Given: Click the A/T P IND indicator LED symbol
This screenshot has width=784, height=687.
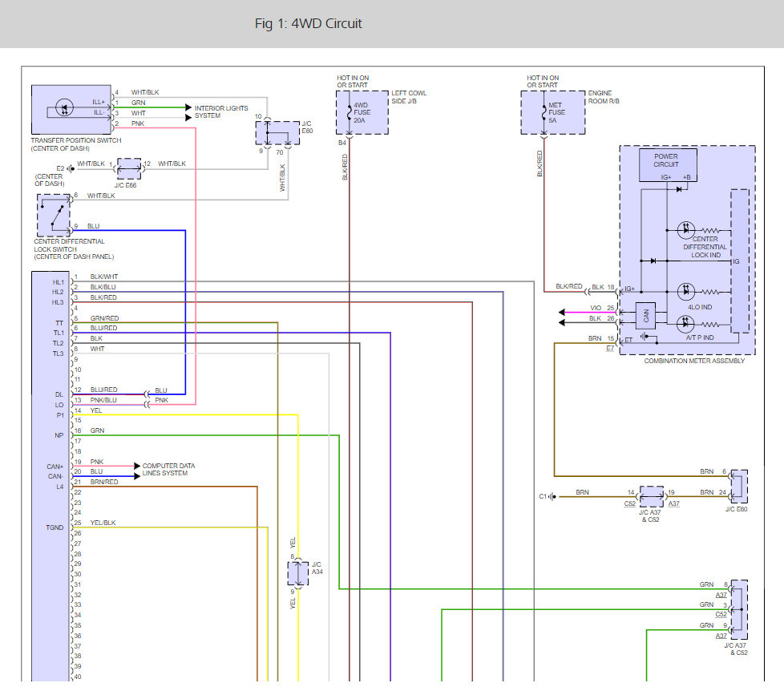Looking at the screenshot, I should [685, 324].
